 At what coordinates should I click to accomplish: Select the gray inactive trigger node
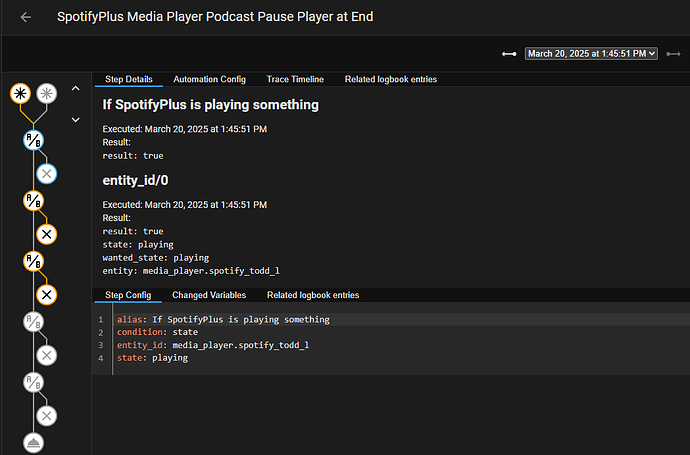click(x=47, y=93)
